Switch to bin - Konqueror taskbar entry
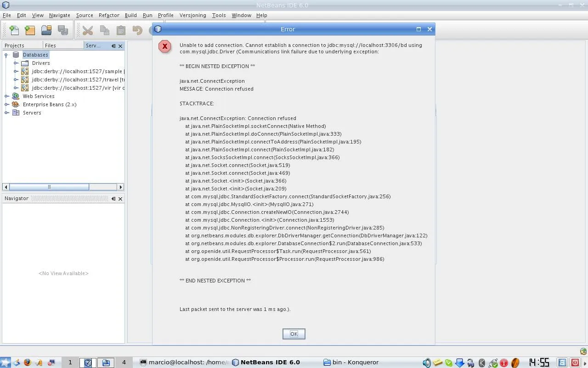The image size is (588, 368). coord(351,362)
